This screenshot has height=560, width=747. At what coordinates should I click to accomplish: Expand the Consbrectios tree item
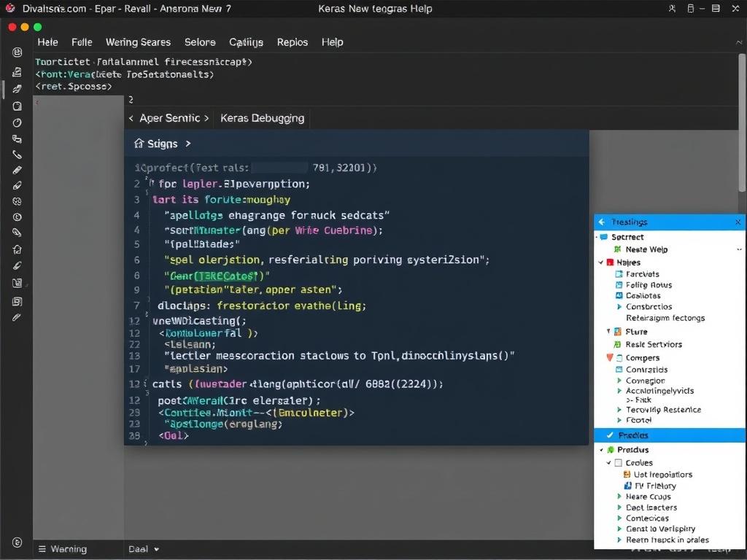[x=619, y=307]
